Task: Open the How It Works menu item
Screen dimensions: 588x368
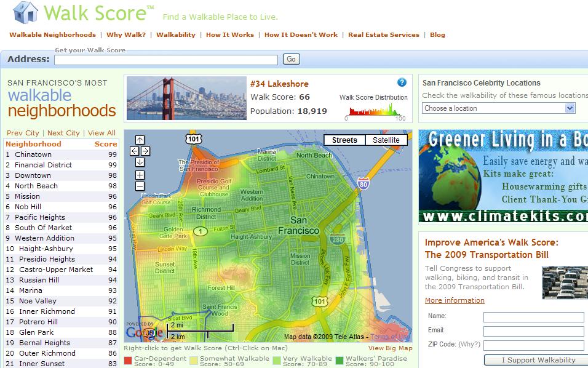Action: click(230, 34)
